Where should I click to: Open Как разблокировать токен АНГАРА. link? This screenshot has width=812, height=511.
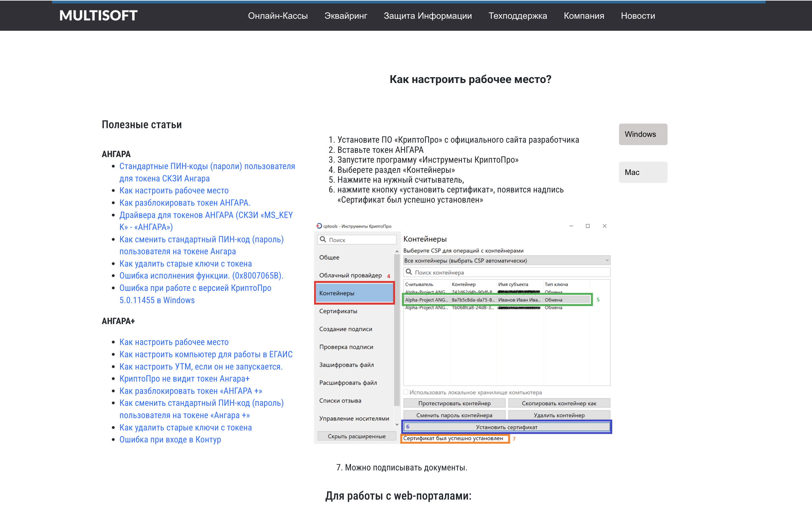click(x=185, y=203)
